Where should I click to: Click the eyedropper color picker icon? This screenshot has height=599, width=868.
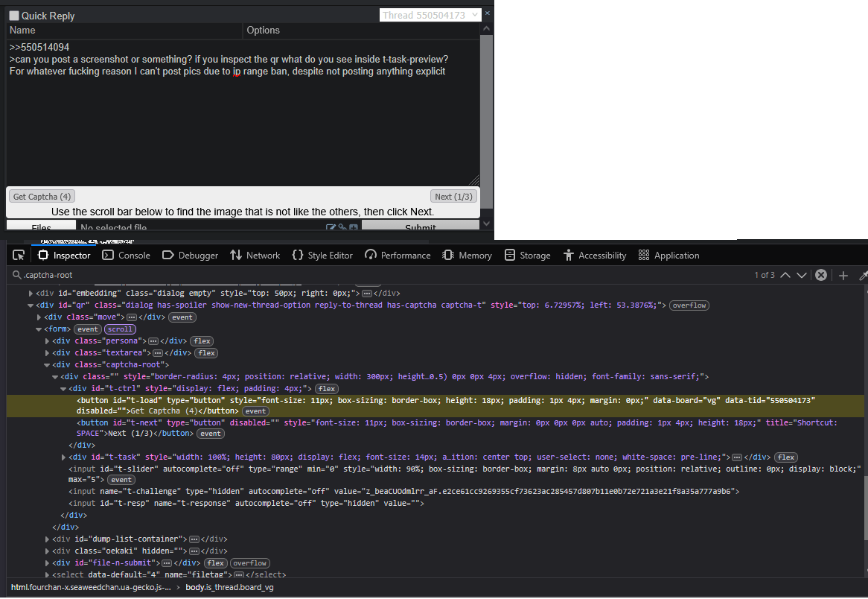(x=863, y=276)
